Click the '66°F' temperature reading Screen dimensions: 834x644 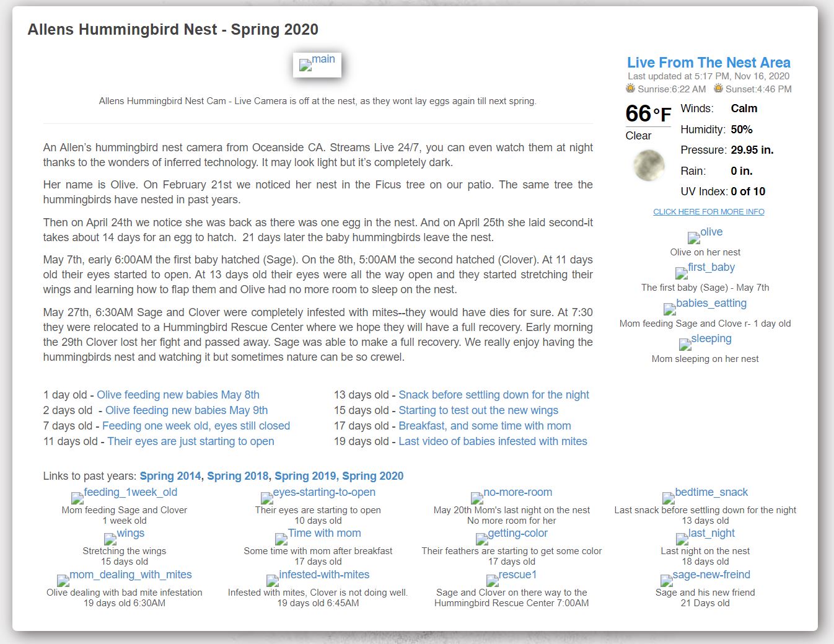[648, 114]
